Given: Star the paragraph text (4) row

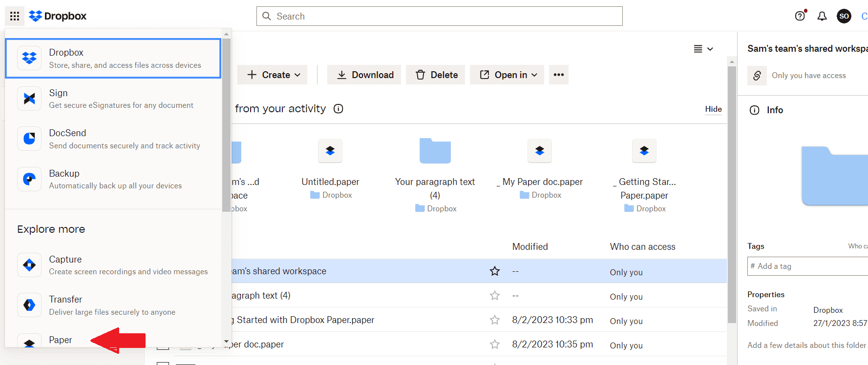Looking at the screenshot, I should pyautogui.click(x=495, y=295).
